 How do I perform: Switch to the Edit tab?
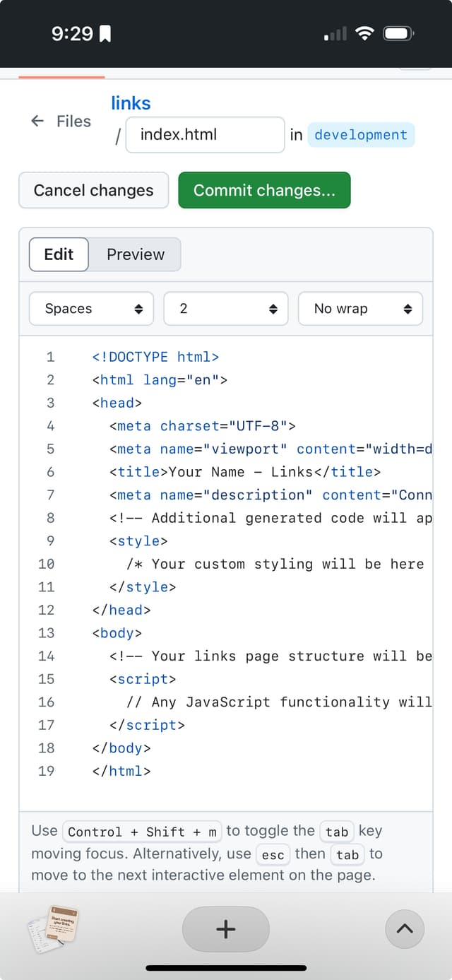tap(59, 254)
